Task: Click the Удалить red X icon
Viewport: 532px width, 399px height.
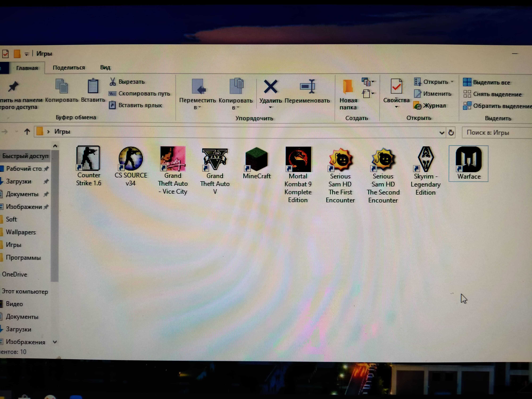Action: click(x=271, y=87)
